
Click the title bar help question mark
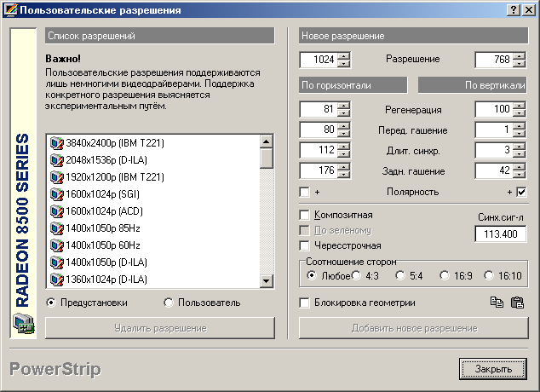pos(515,9)
